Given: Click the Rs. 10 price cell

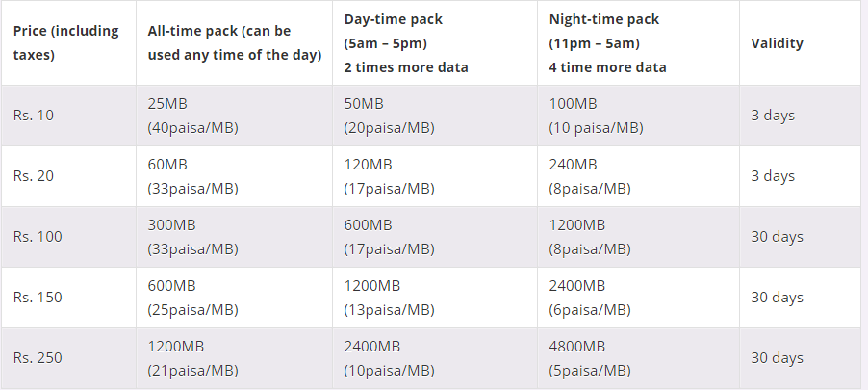Looking at the screenshot, I should 68,116.
